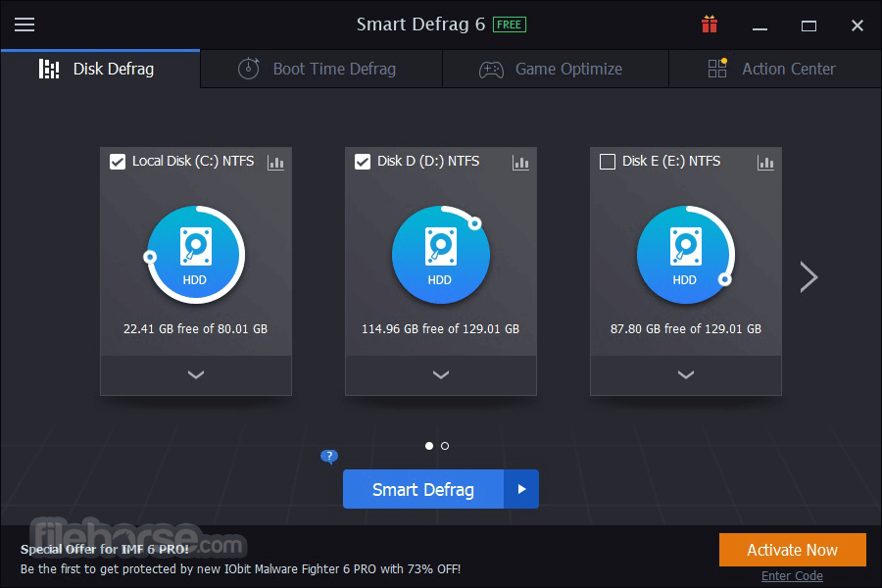Click the Local Disk (C:) NTFS label

click(x=193, y=161)
